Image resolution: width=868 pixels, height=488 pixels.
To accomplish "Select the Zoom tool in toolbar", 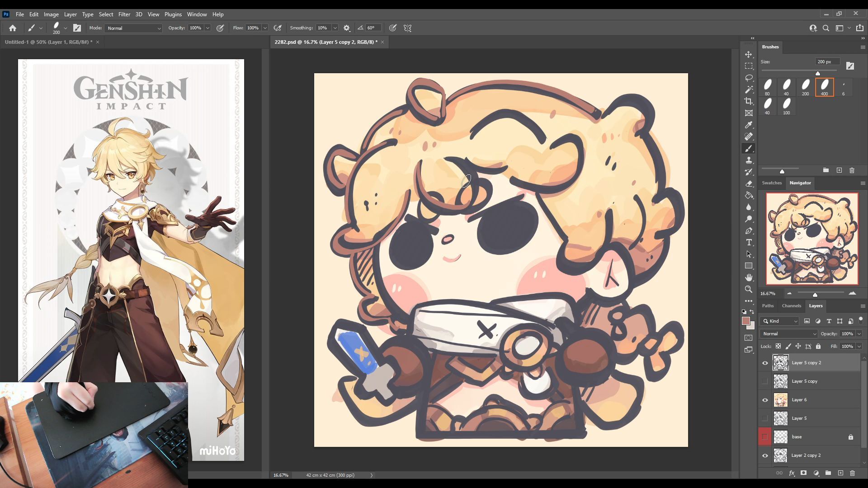I will point(749,289).
